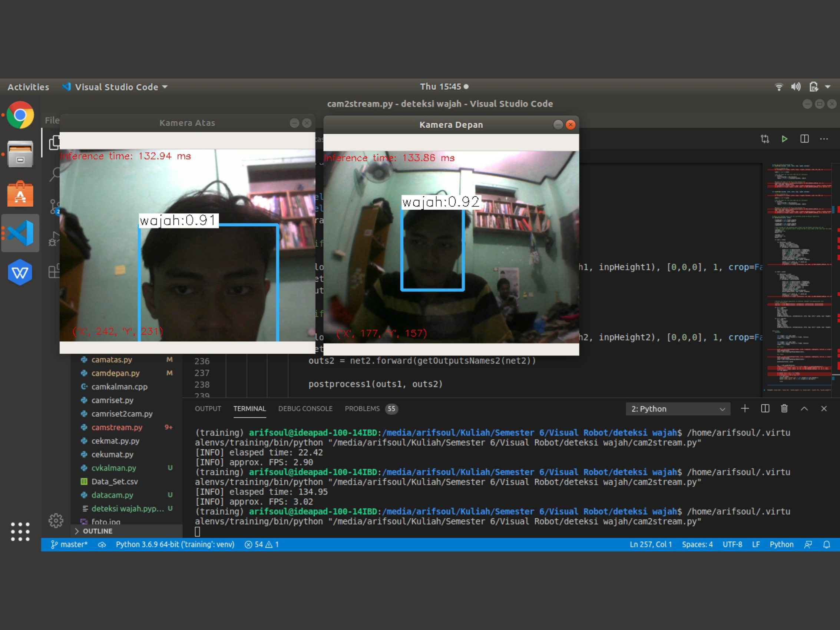Click Python 3.6.9 interpreter in status bar
This screenshot has width=840, height=630.
coord(175,545)
